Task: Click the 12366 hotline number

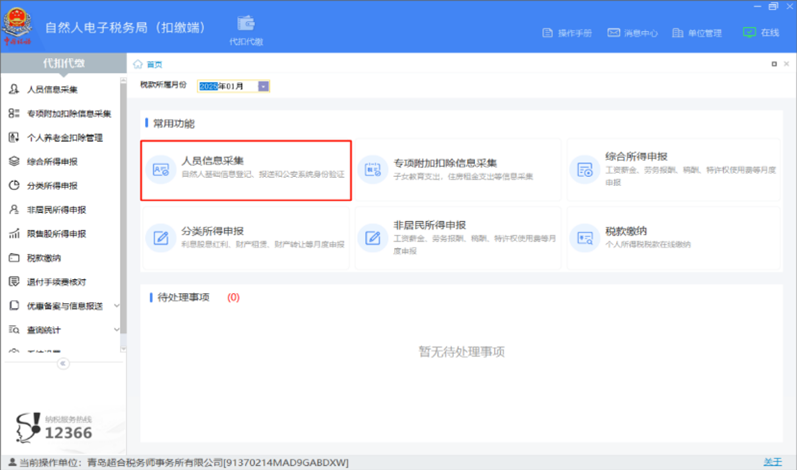Action: [68, 433]
